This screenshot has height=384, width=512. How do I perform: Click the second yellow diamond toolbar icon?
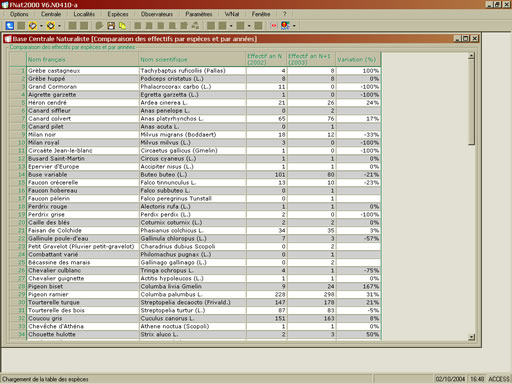coord(51,26)
